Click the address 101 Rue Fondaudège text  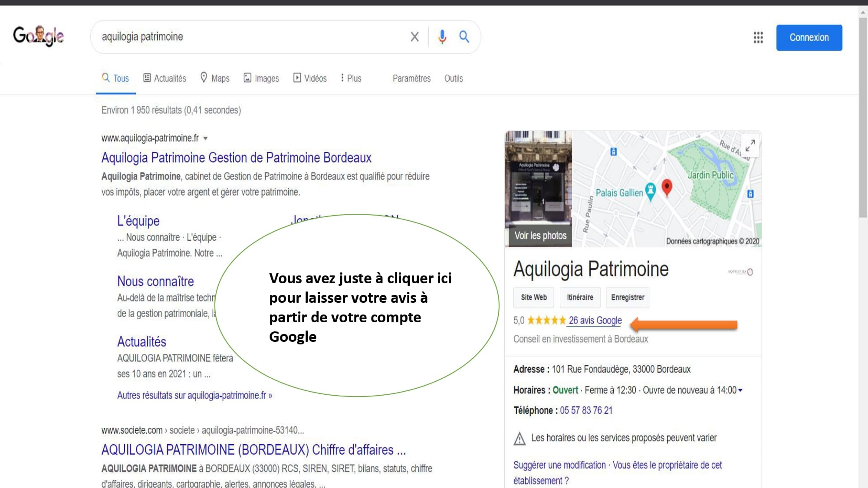click(x=621, y=369)
